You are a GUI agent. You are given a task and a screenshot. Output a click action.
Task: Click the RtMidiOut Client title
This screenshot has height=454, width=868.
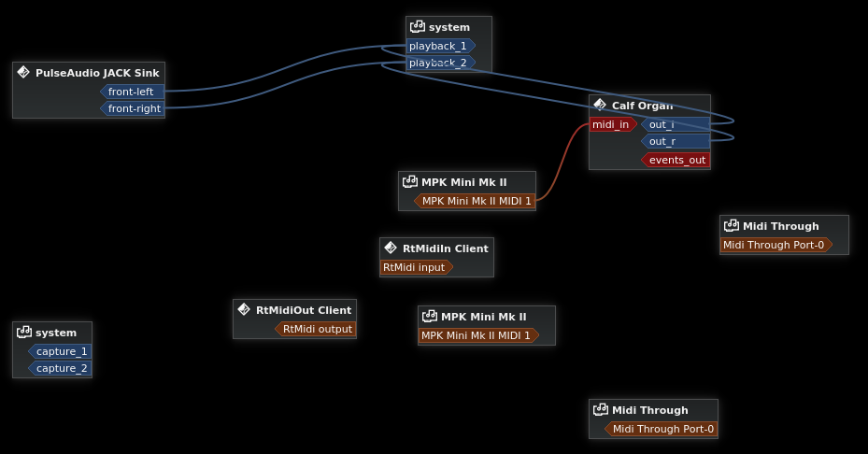(x=304, y=310)
